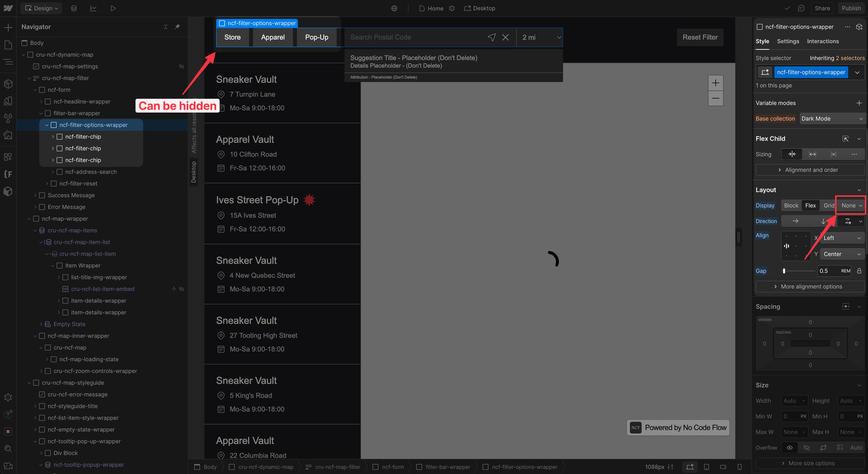Switch to the Settings tab
Screen dimensions: 868x474
[x=788, y=41]
